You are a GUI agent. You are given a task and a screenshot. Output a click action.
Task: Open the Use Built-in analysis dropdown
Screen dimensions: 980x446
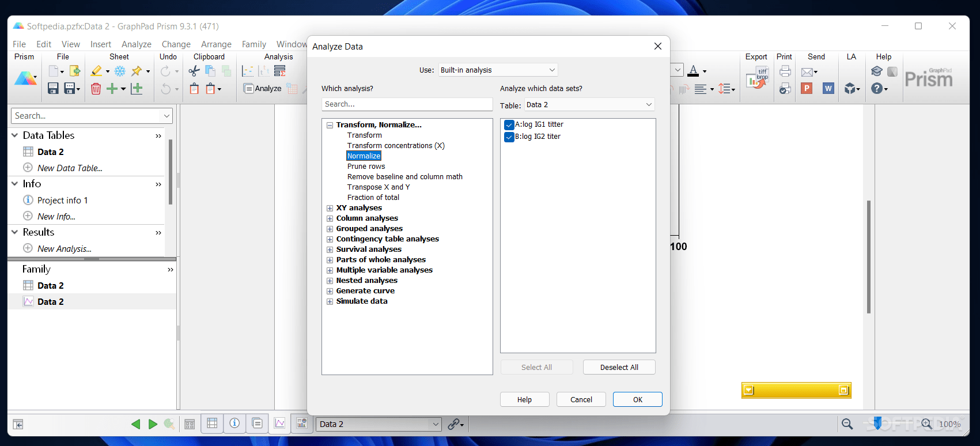click(x=498, y=70)
